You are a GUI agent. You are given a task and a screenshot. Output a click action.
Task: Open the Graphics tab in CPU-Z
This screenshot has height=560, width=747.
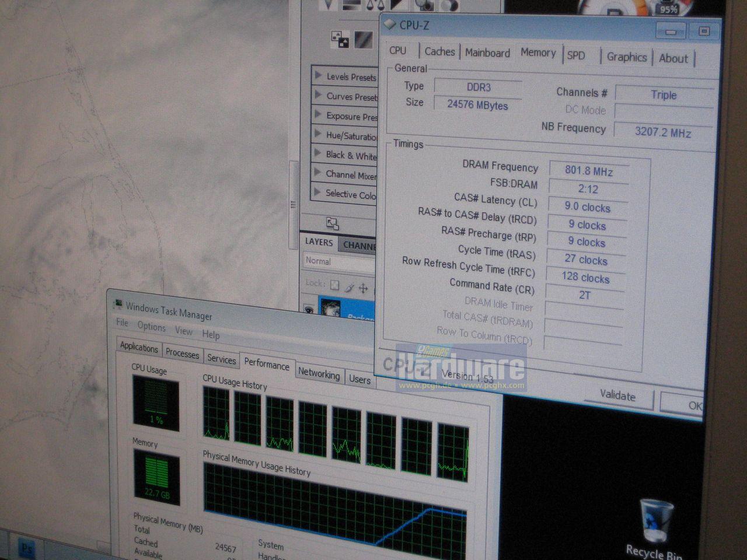626,57
